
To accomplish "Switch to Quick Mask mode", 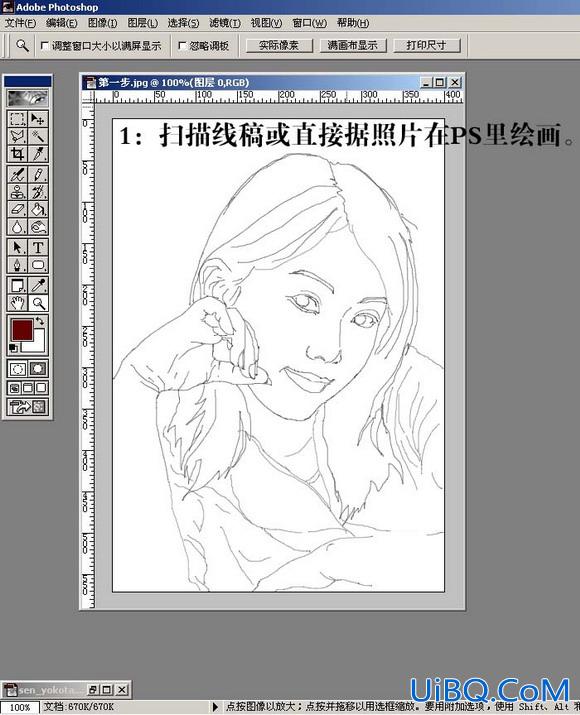I will tap(38, 368).
